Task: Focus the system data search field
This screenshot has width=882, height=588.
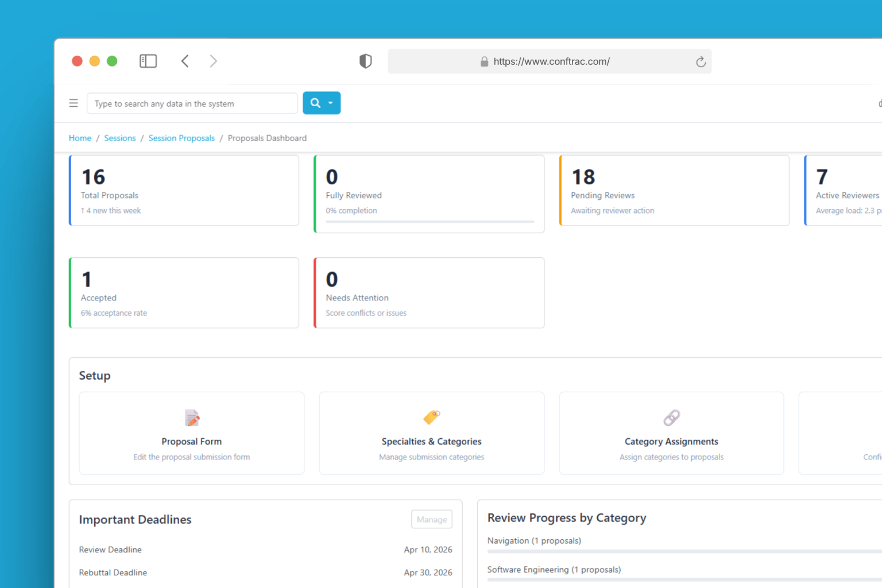Action: click(192, 103)
